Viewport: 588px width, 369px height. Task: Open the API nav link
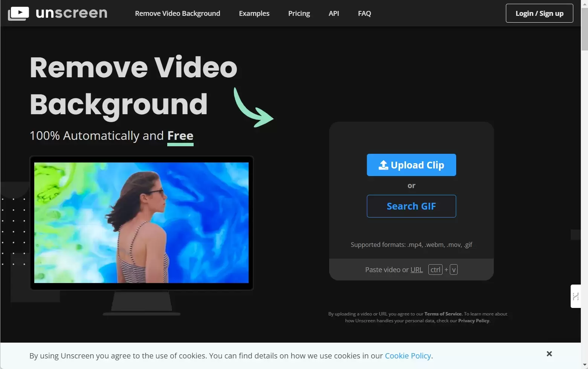[x=334, y=13]
